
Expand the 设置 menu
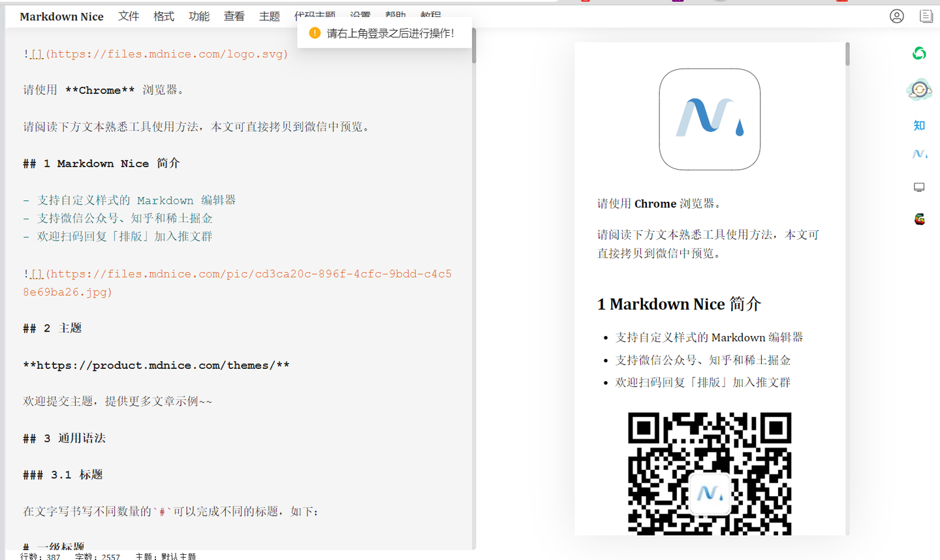coord(360,13)
